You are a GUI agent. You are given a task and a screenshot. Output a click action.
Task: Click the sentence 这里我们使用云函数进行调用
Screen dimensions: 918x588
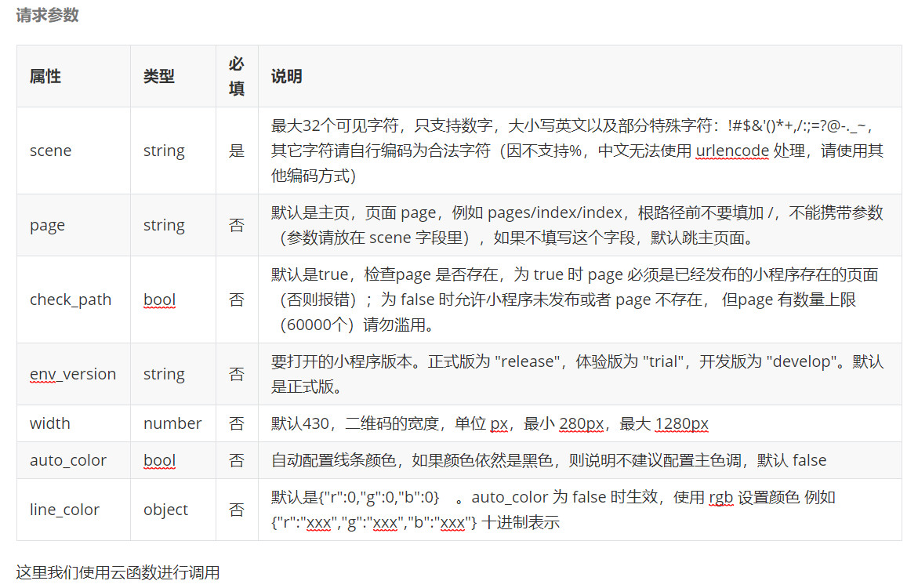coord(118,572)
